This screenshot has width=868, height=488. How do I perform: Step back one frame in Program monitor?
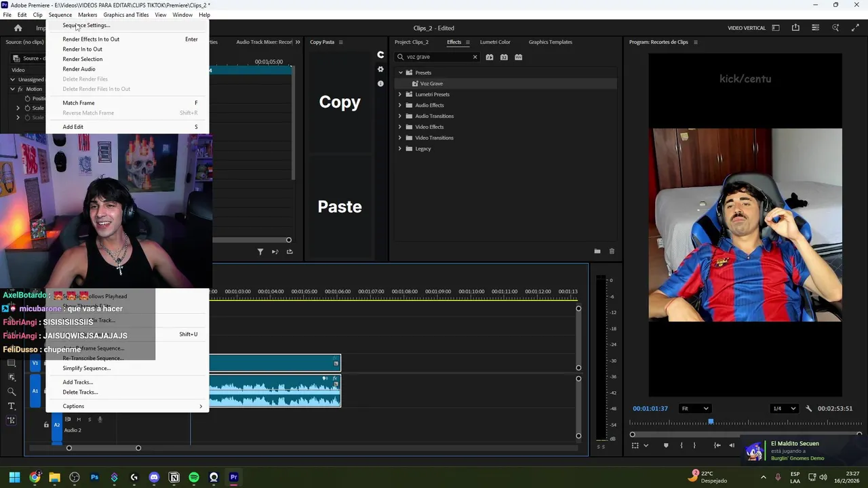[x=732, y=445]
